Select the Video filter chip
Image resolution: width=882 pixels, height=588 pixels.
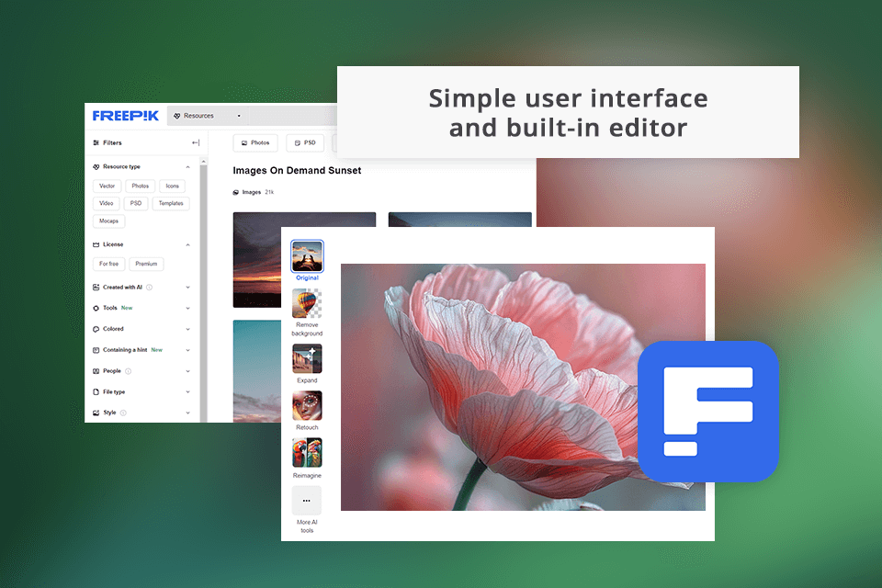(107, 204)
